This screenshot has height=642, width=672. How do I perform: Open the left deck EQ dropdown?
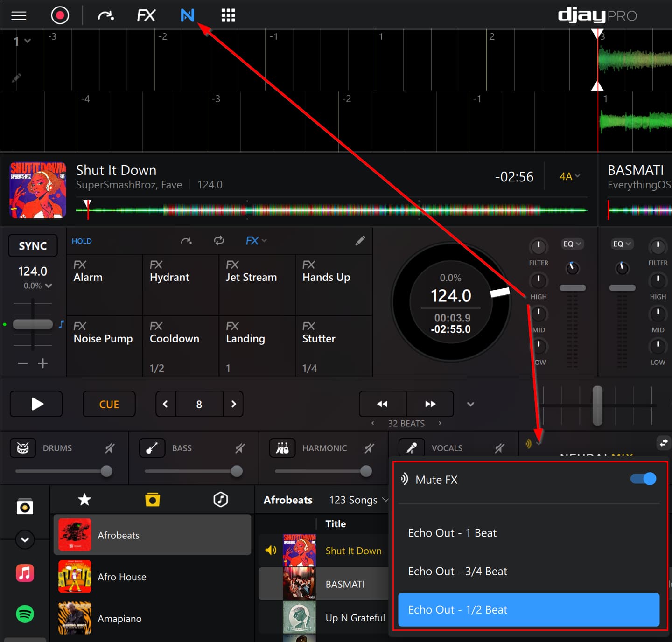[x=571, y=244]
